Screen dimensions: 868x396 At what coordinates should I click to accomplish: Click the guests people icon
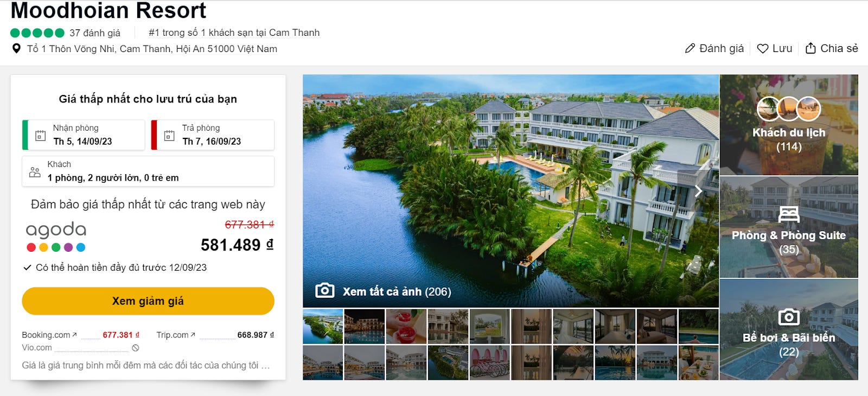[35, 172]
